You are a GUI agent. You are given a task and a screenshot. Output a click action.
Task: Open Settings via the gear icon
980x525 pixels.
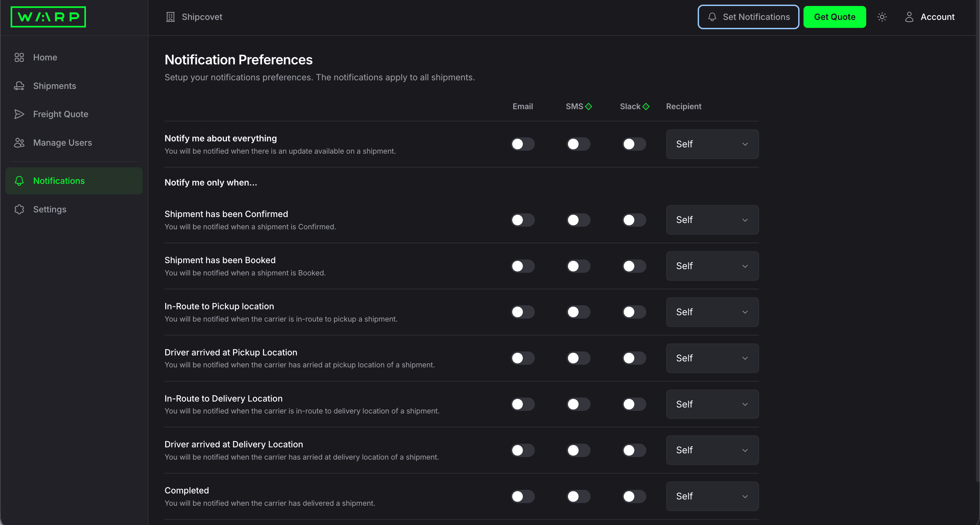(19, 209)
